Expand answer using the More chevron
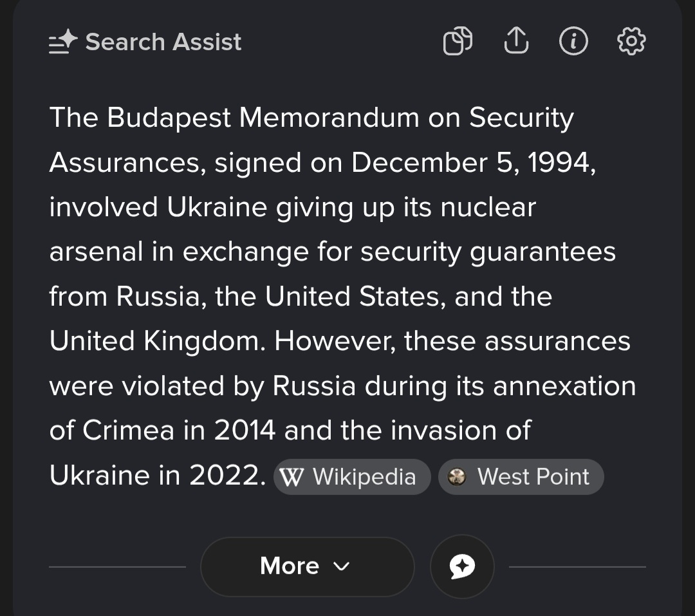 pyautogui.click(x=341, y=566)
